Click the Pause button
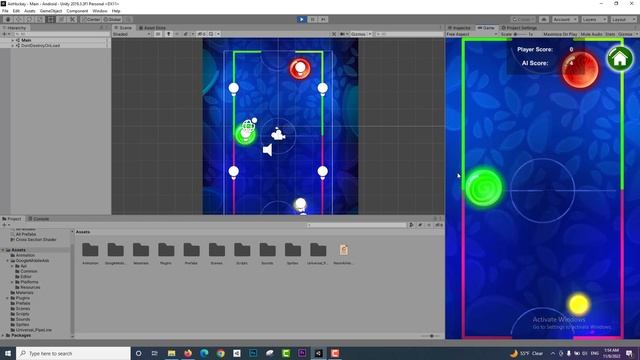 (313, 19)
